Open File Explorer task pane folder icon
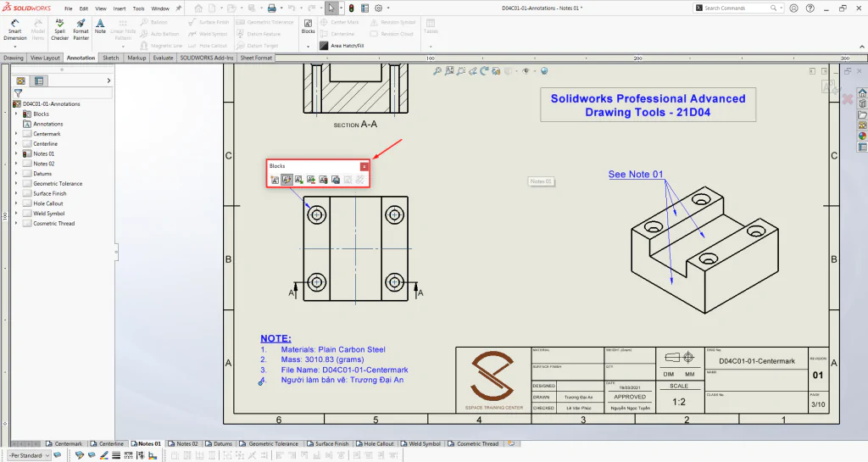This screenshot has width=868, height=462. [862, 114]
